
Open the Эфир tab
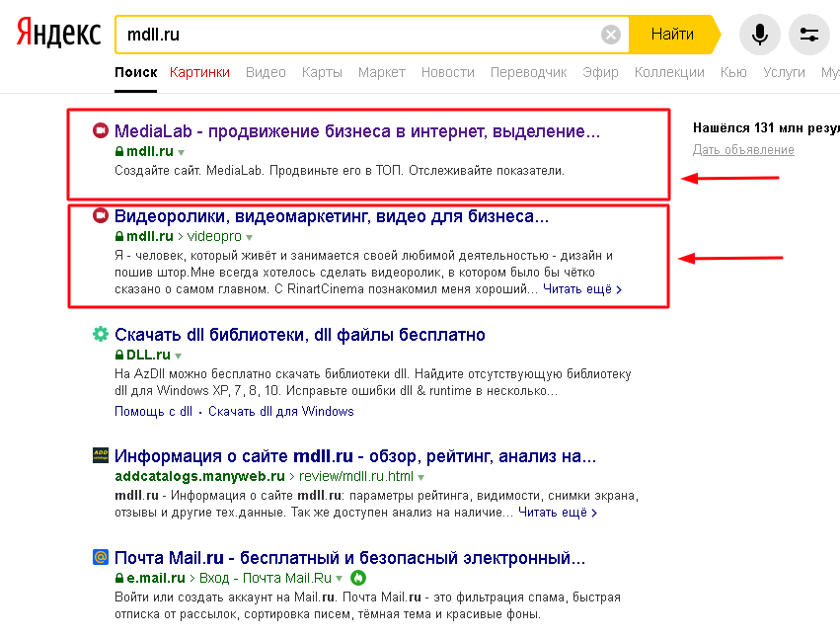[x=600, y=72]
